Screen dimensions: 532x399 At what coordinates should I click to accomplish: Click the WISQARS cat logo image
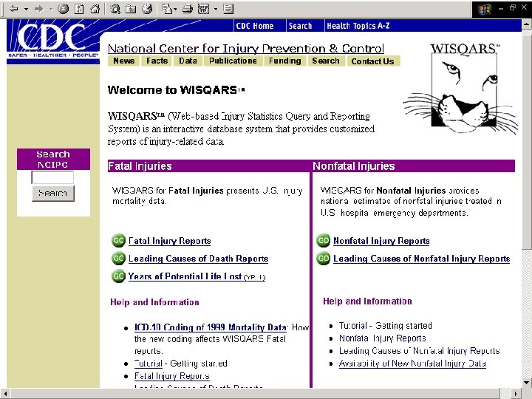pos(462,89)
